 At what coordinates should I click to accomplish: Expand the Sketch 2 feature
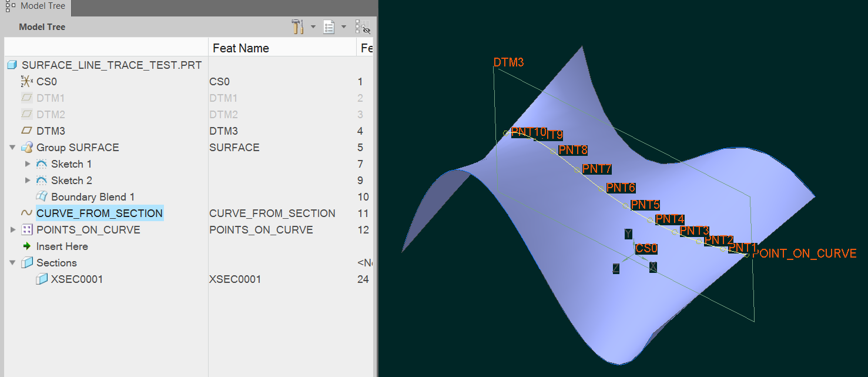(x=27, y=181)
